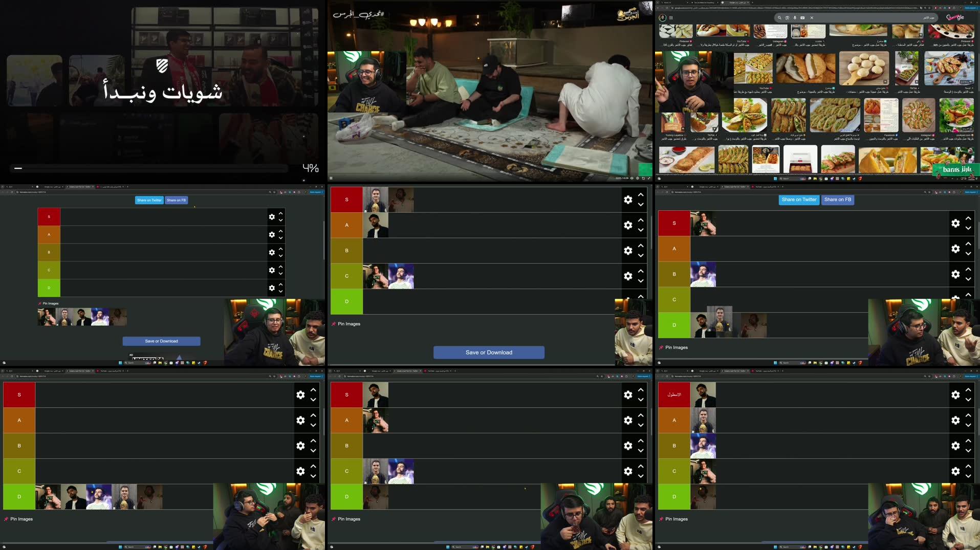Click the voice search microphone icon
Viewport: 980px width, 550px height.
click(x=795, y=17)
